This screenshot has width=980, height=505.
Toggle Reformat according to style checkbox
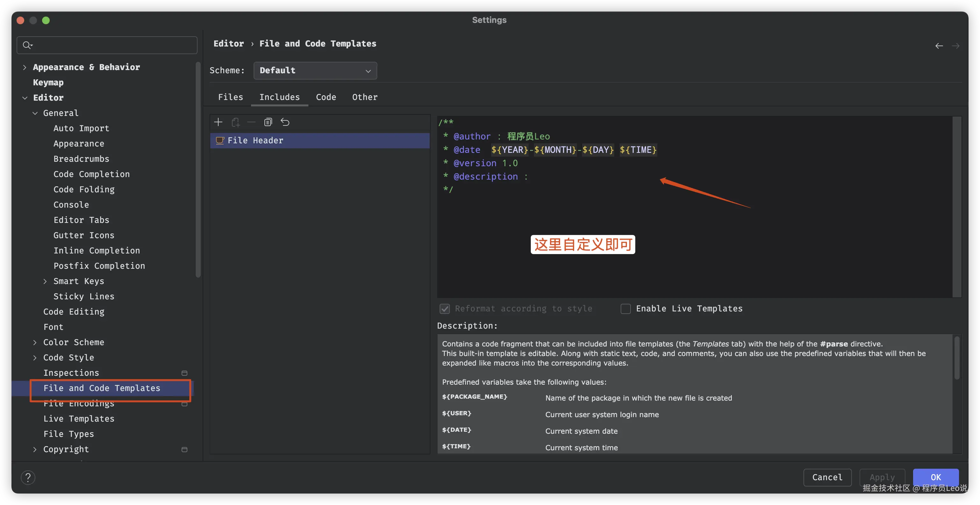point(445,309)
